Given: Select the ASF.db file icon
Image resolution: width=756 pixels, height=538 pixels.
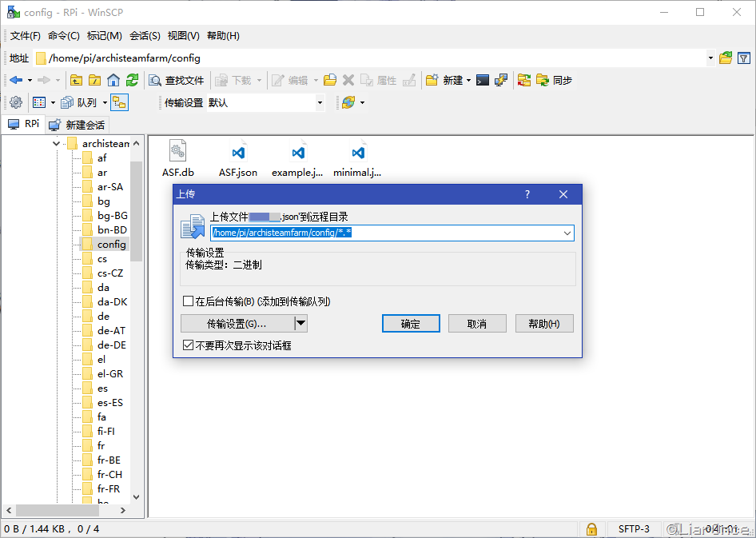Looking at the screenshot, I should 178,151.
